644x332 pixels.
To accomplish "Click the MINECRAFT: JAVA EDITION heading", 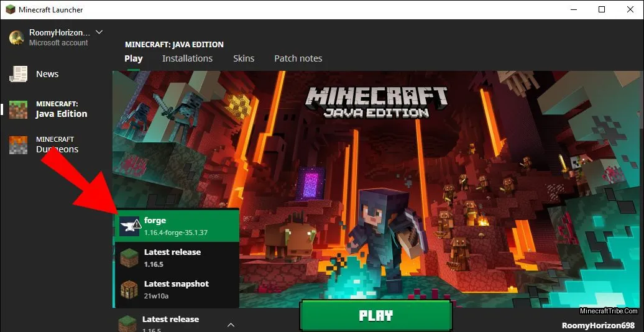I will 174,44.
